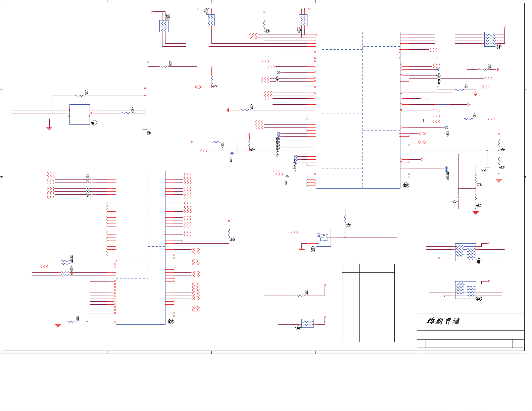The width and height of the screenshot is (532, 411).
Task: Click the arrow marker on the right frame edge
Action: point(526,176)
